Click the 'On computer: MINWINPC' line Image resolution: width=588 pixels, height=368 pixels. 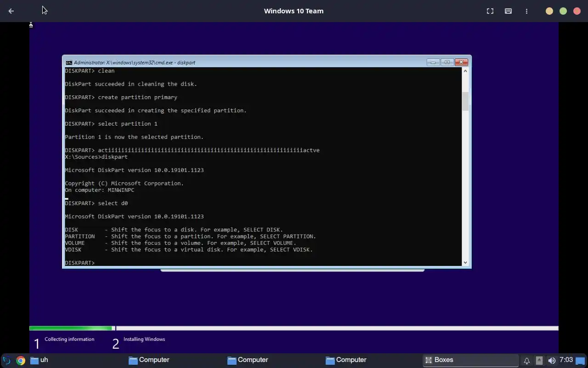coord(100,190)
